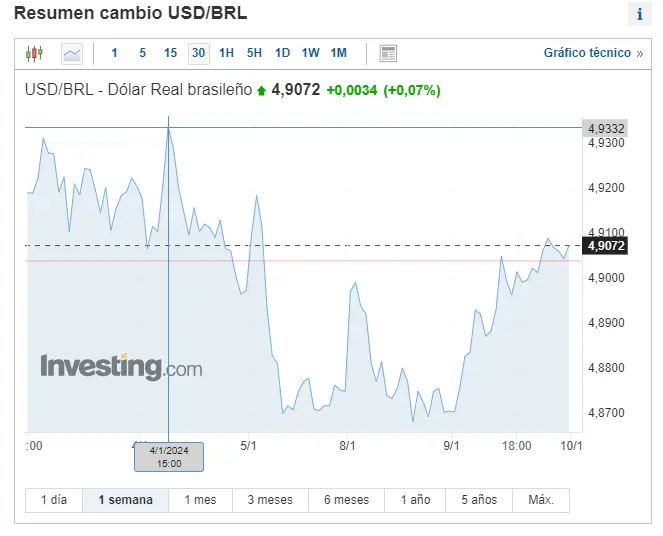Screen dimensions: 663x536
Task: Show the Máx. time range
Action: [541, 500]
